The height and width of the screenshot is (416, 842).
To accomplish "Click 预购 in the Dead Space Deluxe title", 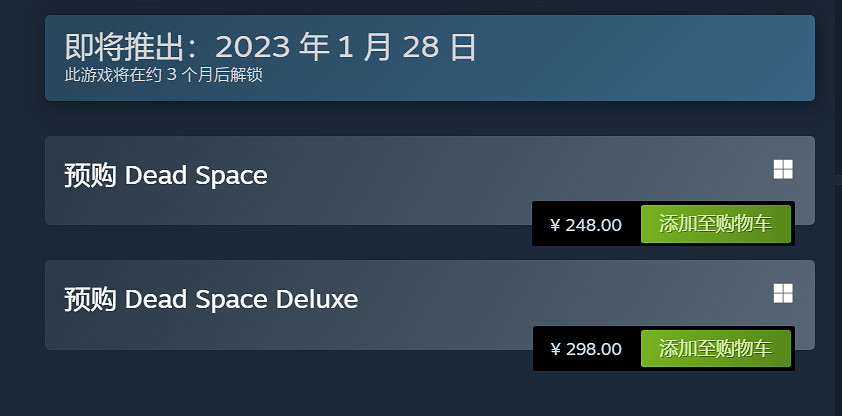I will [90, 299].
